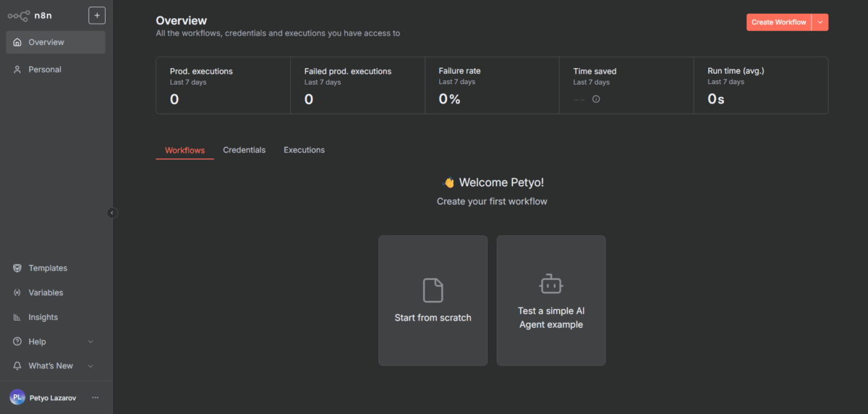Open the three-dots menu beside Petyo Lazarov

(x=95, y=397)
